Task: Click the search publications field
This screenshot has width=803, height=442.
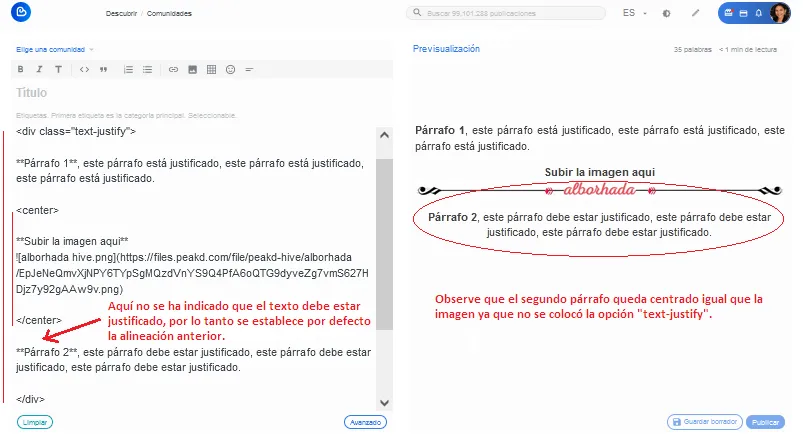Action: pyautogui.click(x=506, y=13)
